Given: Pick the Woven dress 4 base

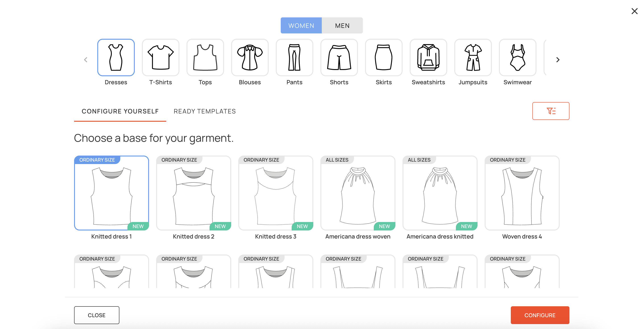Looking at the screenshot, I should pos(522,193).
